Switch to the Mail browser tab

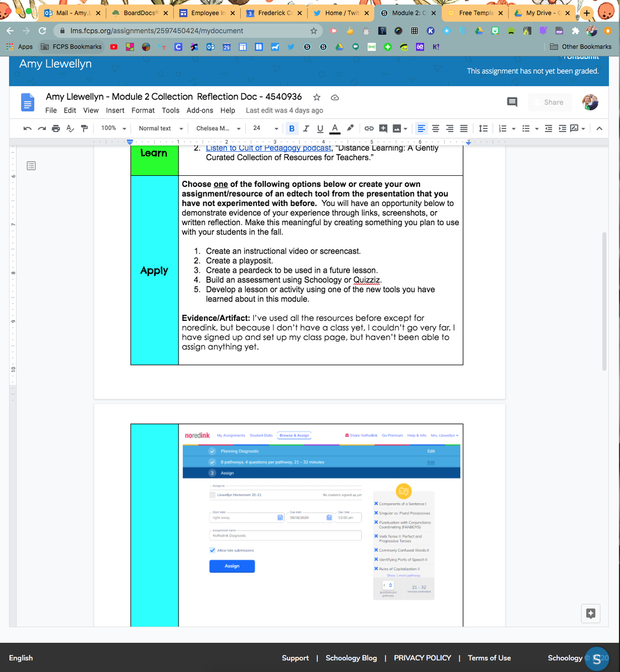72,12
